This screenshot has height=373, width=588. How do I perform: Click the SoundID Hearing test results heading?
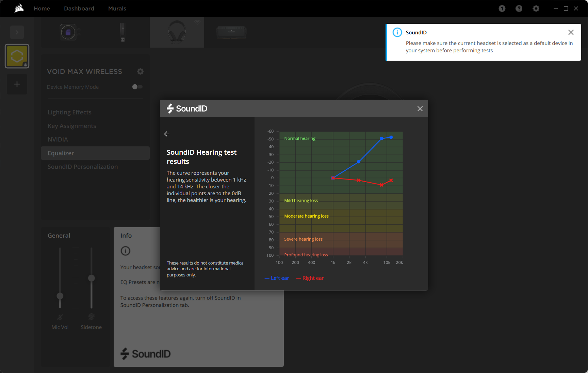pos(201,157)
